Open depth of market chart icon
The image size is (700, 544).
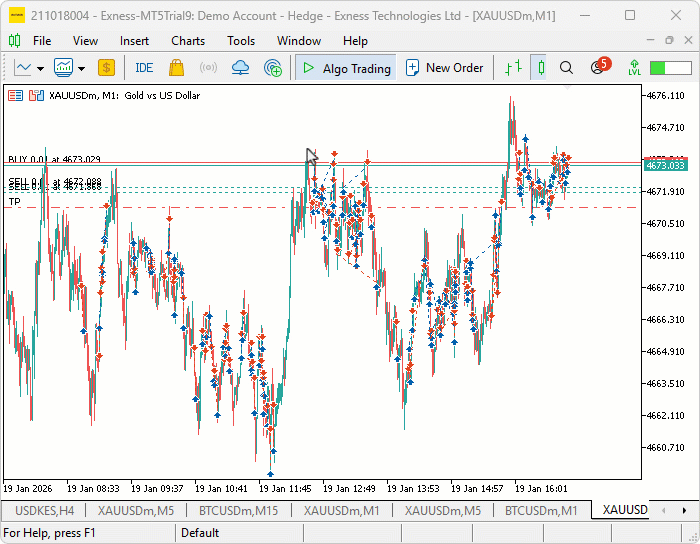tap(37, 96)
